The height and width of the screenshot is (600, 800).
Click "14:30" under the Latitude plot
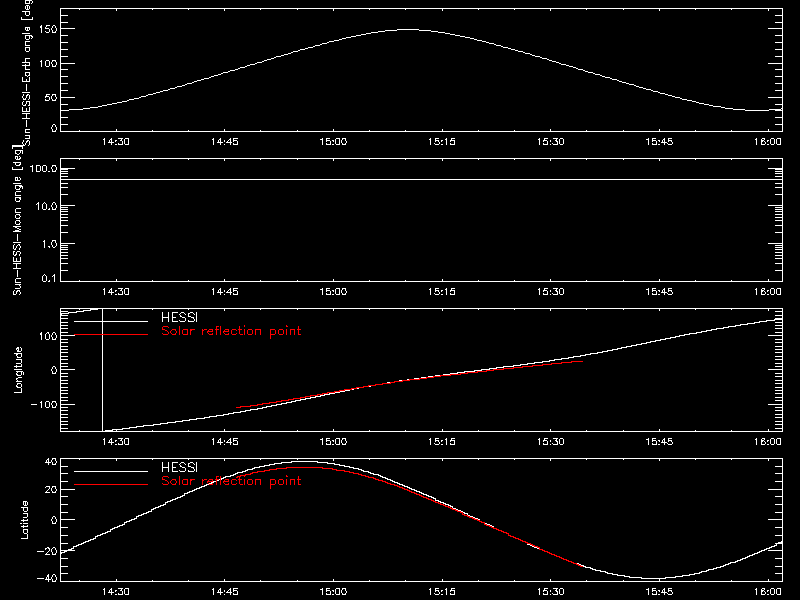point(116,592)
